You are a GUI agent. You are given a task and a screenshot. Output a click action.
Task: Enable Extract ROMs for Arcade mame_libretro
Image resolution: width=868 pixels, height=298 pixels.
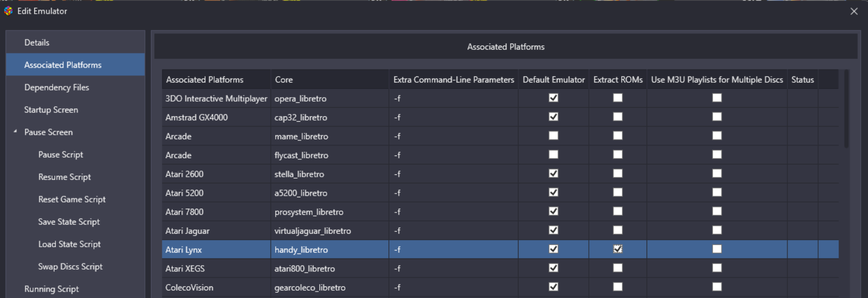tap(618, 136)
